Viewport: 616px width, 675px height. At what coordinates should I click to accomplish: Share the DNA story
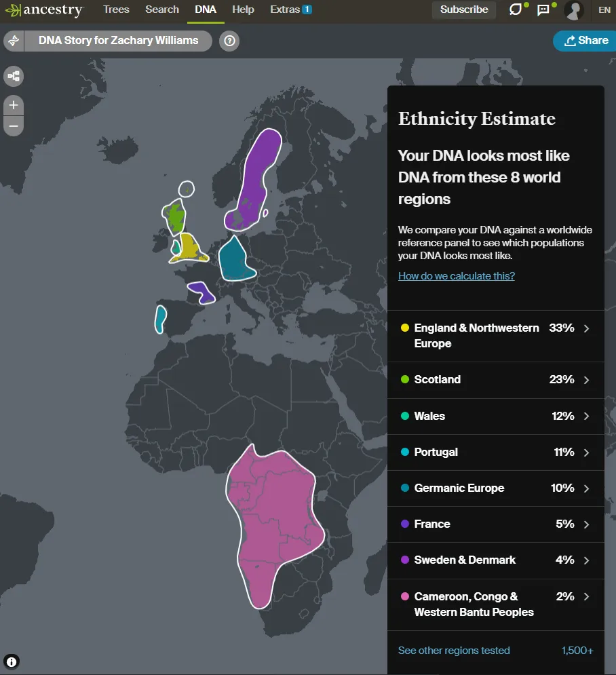(x=586, y=41)
